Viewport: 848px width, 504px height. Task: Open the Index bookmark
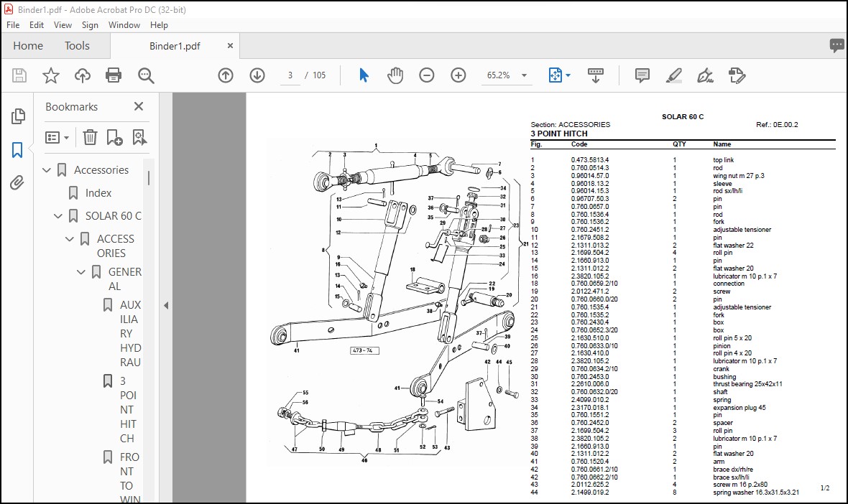[98, 193]
